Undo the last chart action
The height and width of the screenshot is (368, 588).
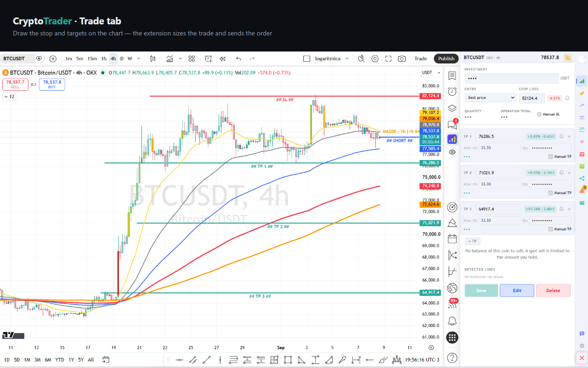(x=238, y=58)
